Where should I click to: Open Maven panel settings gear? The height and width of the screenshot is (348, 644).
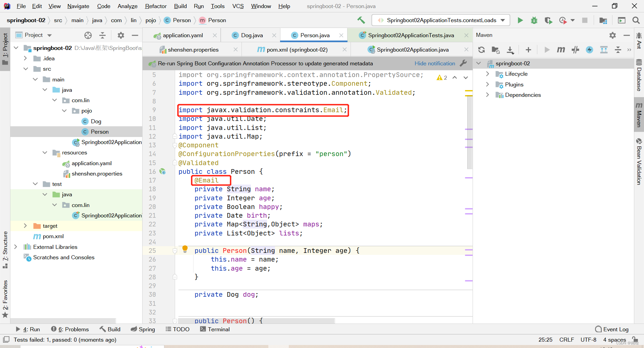612,35
